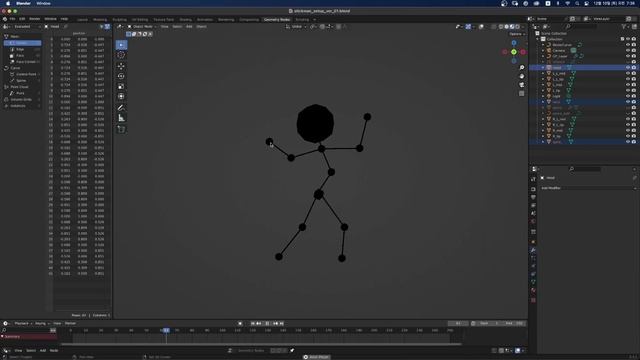Viewport: 640px width, 360px height.
Task: Collapse the Collection in outliner
Action: coord(538,39)
